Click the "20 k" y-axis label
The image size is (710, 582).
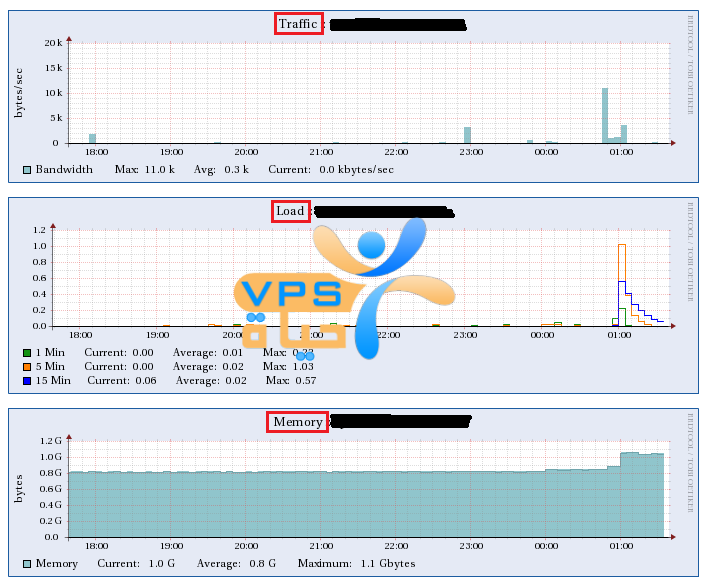[53, 43]
